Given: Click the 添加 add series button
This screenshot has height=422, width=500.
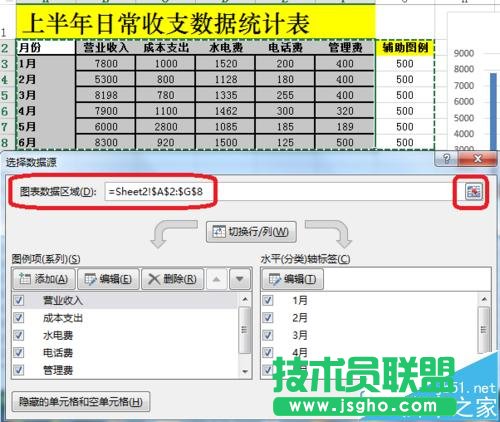Looking at the screenshot, I should (x=44, y=279).
